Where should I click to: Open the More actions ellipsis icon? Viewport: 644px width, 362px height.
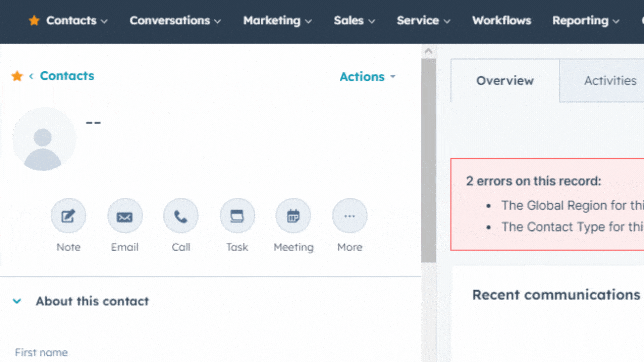click(x=350, y=216)
